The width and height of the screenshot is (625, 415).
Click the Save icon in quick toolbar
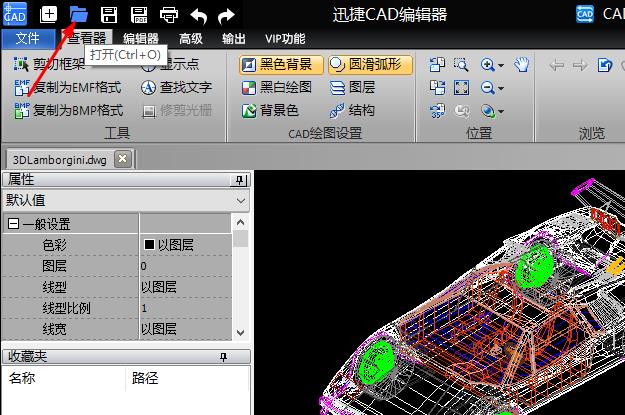tap(109, 14)
